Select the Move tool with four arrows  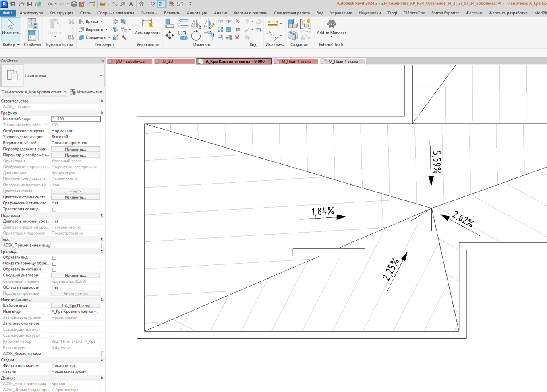[170, 36]
